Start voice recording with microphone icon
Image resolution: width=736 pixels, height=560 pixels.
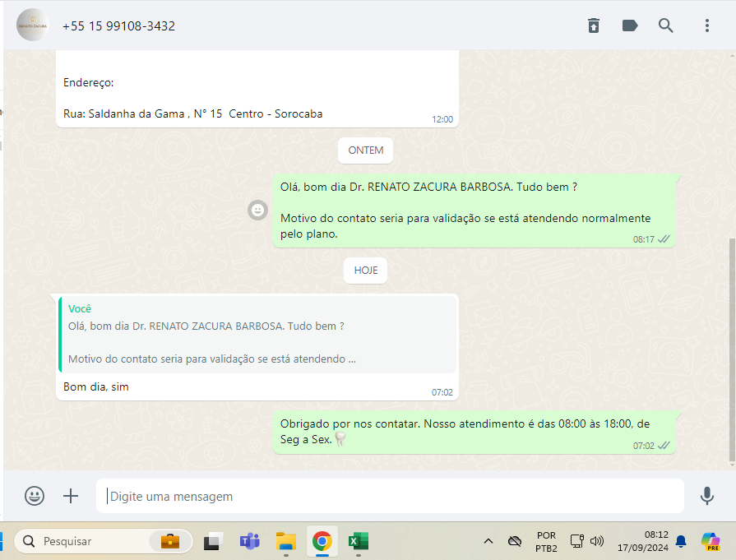pos(706,496)
